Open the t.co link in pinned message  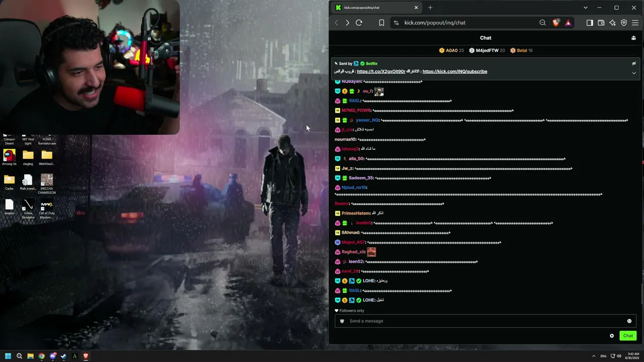(x=381, y=71)
